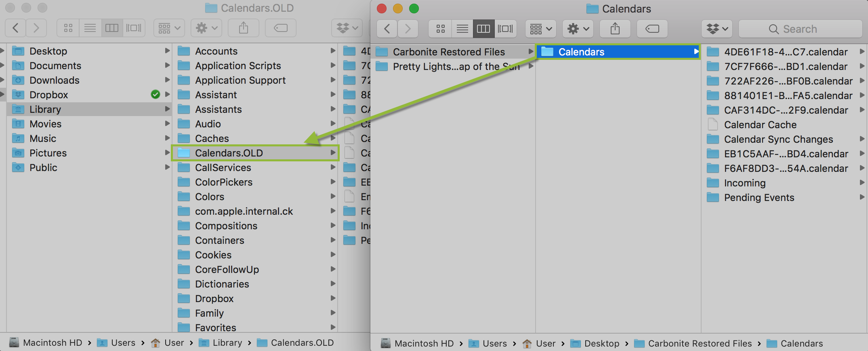Switch Calendars.OLD window to list view
The width and height of the screenshot is (868, 351).
tap(90, 28)
